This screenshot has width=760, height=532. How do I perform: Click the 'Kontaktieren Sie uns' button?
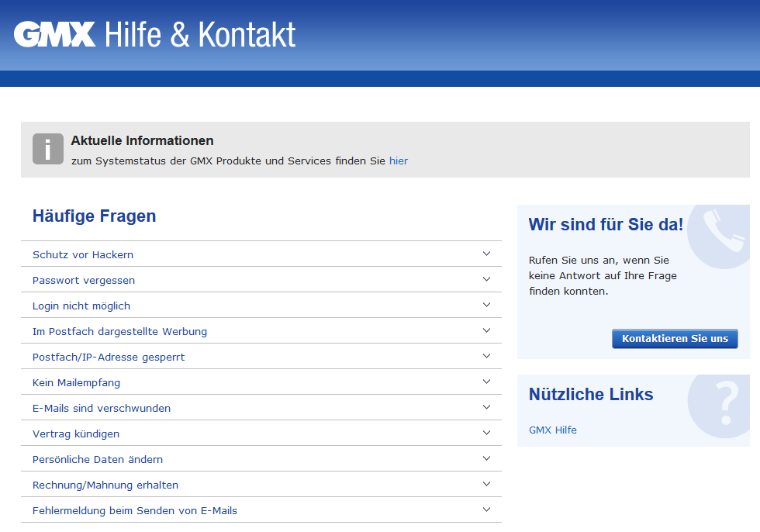[x=675, y=339]
